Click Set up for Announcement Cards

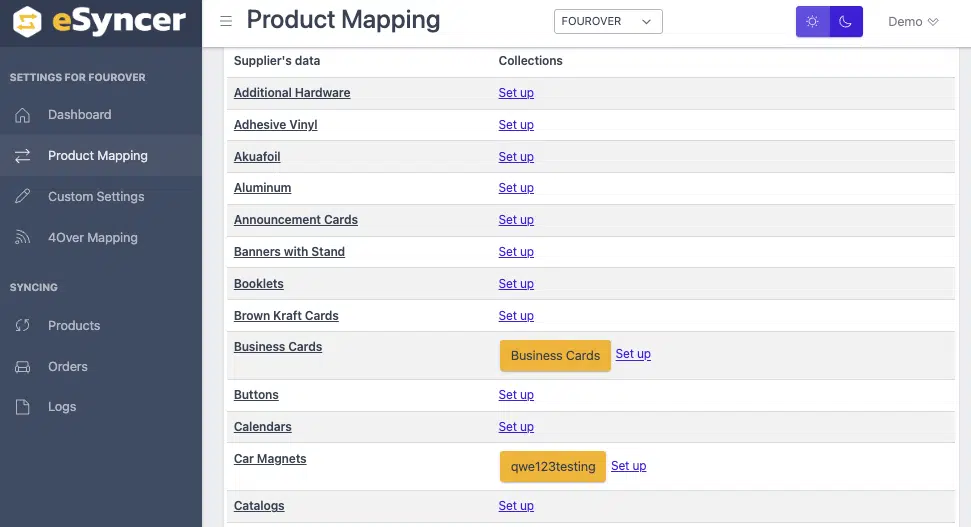pos(516,220)
